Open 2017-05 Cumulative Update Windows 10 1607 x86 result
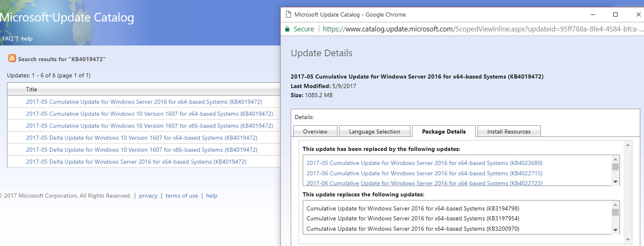 coord(150,126)
